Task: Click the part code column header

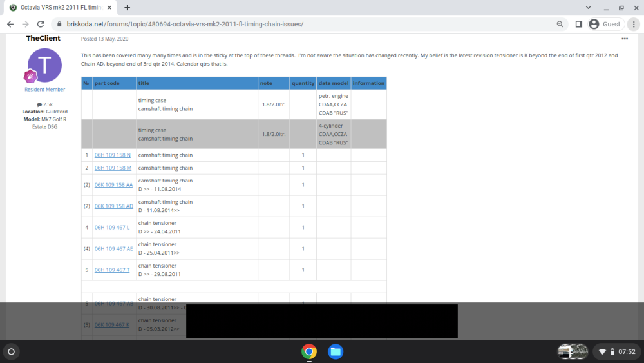Action: click(x=115, y=83)
